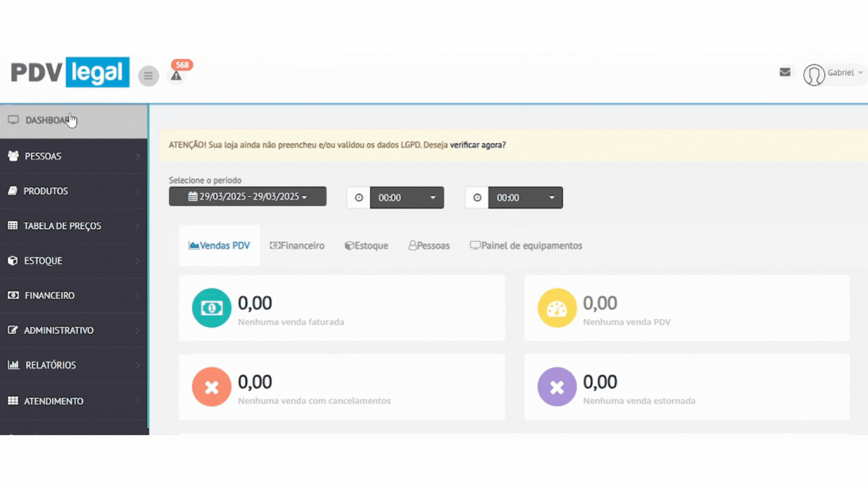The height and width of the screenshot is (488, 868).
Task: Expand the Relatórios sidebar menu
Action: pos(51,365)
